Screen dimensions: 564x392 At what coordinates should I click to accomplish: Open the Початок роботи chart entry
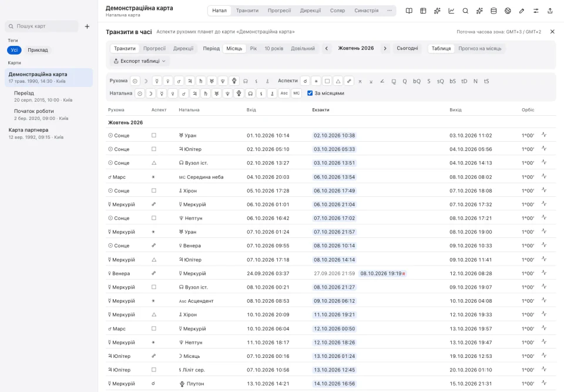point(52,115)
